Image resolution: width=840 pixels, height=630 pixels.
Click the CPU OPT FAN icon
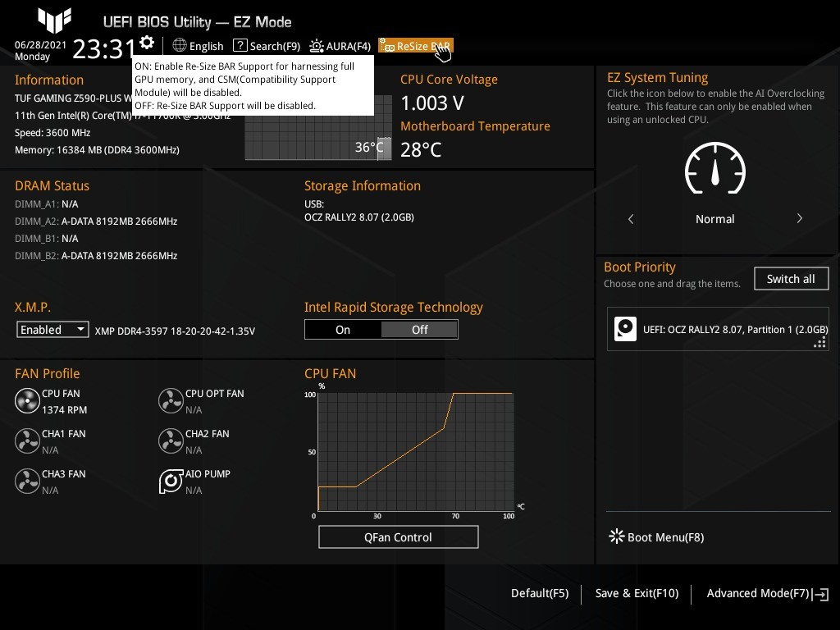click(171, 400)
